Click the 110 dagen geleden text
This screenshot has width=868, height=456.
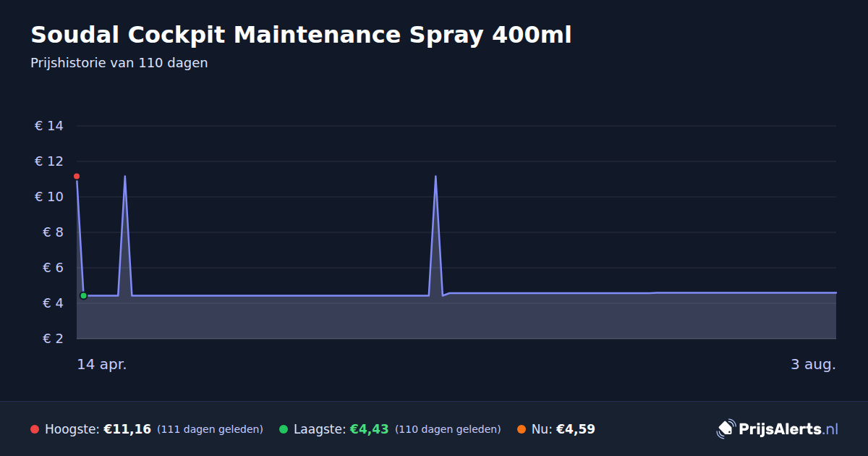point(448,429)
